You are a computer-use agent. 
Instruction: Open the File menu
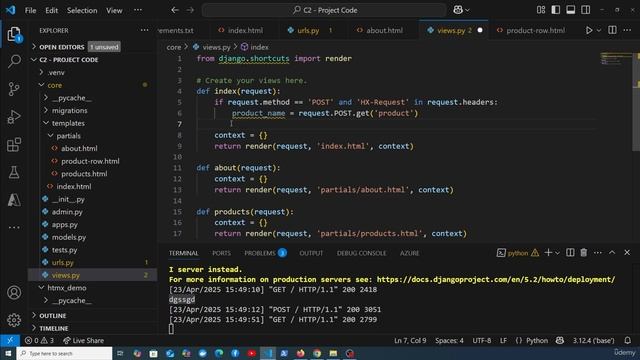(x=30, y=10)
